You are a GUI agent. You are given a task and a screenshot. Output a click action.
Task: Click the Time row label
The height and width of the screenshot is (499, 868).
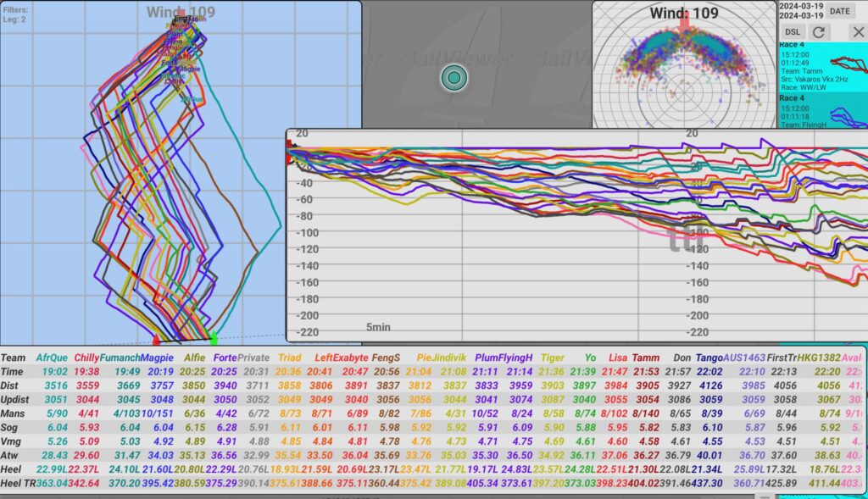12,372
